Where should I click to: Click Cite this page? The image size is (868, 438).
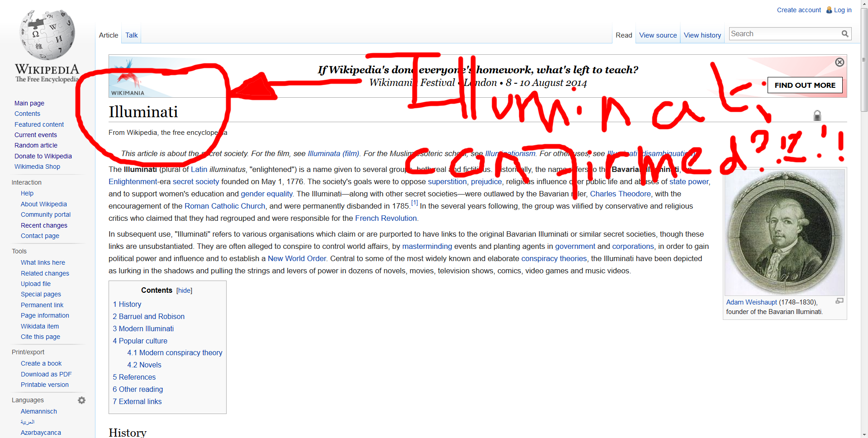pos(40,337)
